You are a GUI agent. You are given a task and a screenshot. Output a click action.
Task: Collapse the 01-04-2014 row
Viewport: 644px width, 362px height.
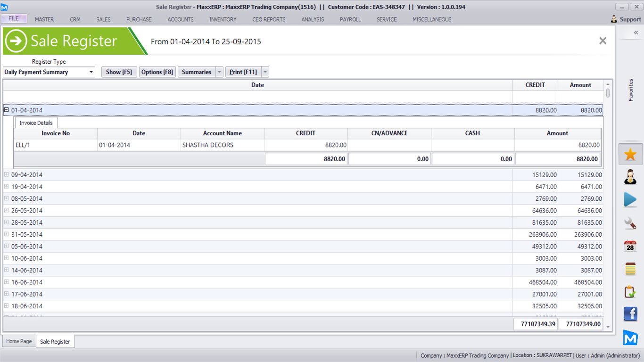click(x=7, y=110)
